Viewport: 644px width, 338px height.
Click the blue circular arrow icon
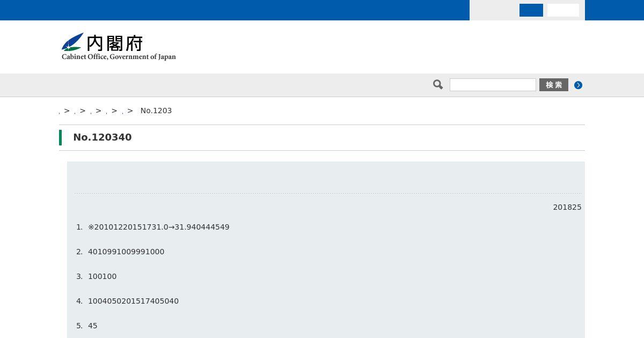click(578, 85)
